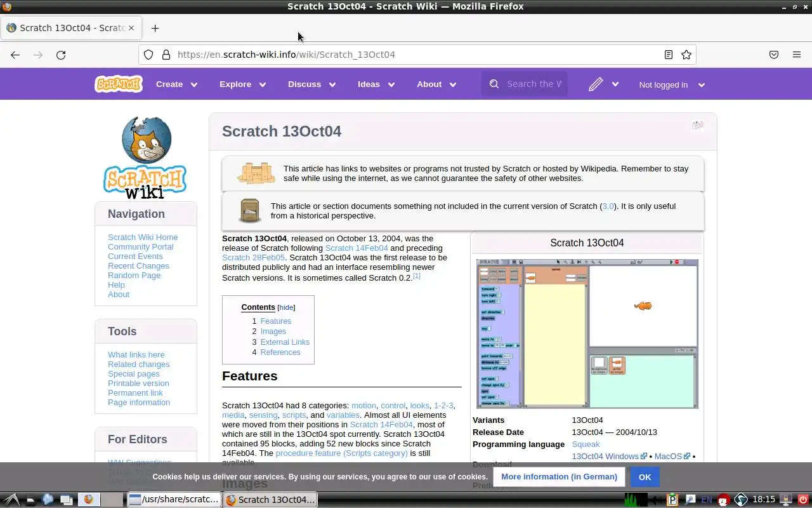The height and width of the screenshot is (508, 812).
Task: Click the show desktop windows taskbar icon
Action: point(65,500)
